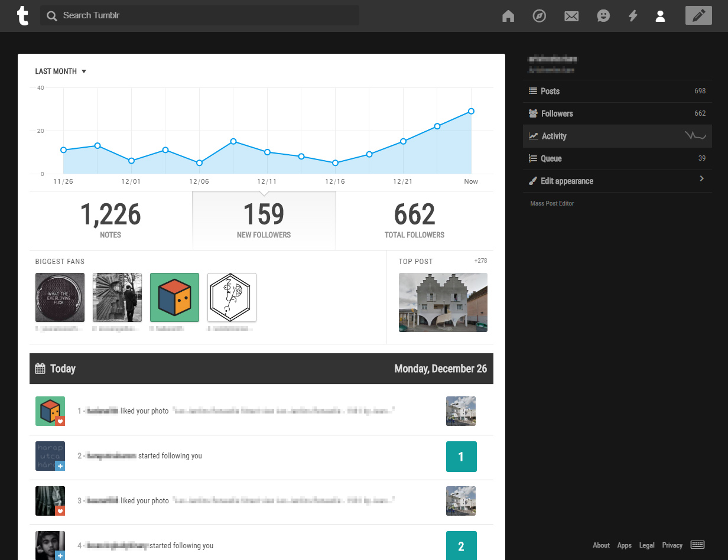Open the LAST MONTH time range dropdown
Image resolution: width=728 pixels, height=560 pixels.
point(61,71)
